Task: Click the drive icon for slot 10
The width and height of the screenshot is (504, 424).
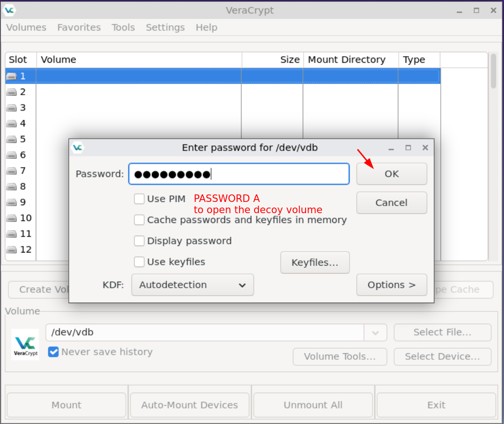Action: click(12, 218)
